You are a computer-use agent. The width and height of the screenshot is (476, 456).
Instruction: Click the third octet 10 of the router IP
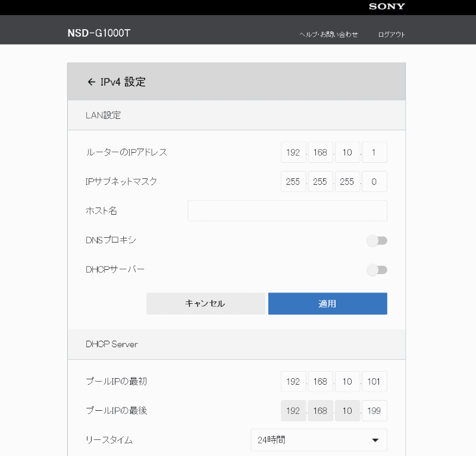coord(347,152)
